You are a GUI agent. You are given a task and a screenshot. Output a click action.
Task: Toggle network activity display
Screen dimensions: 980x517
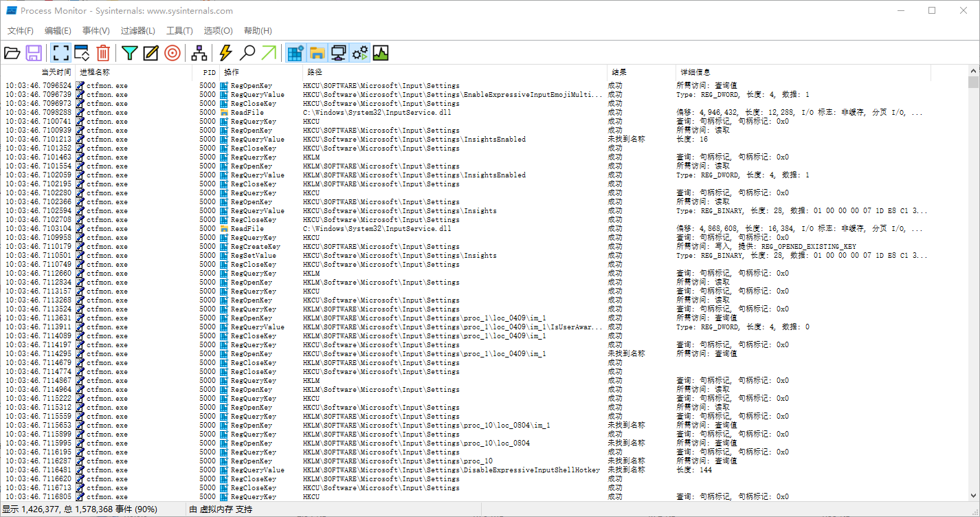pyautogui.click(x=338, y=53)
